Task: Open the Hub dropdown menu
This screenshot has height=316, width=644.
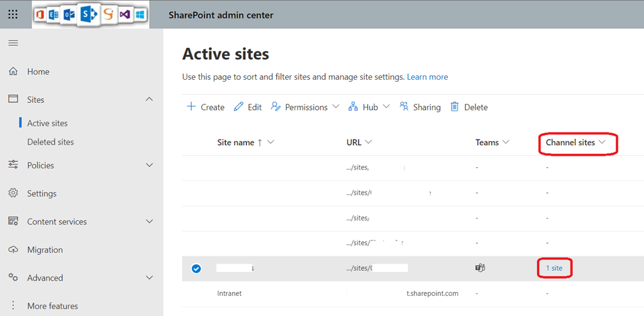Action: (369, 107)
